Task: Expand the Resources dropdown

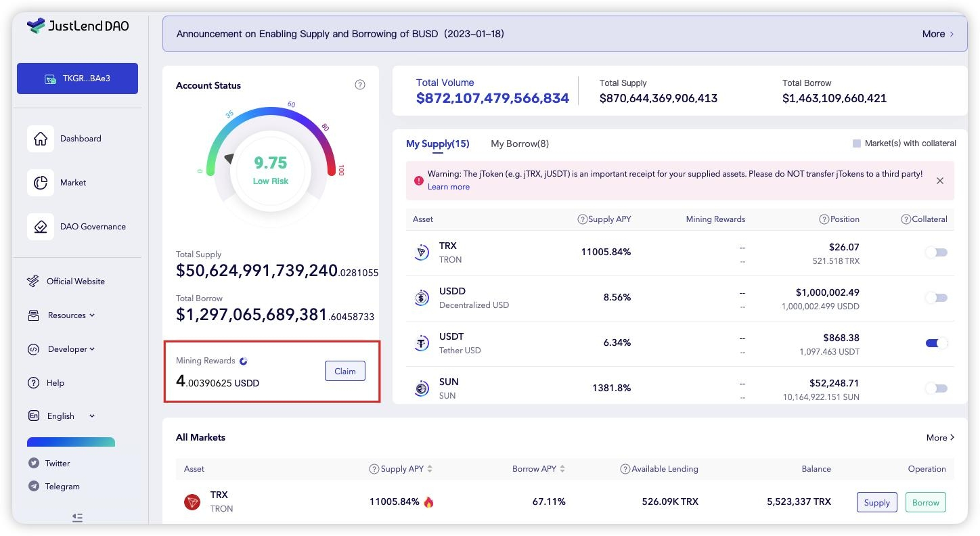Action: pos(71,315)
